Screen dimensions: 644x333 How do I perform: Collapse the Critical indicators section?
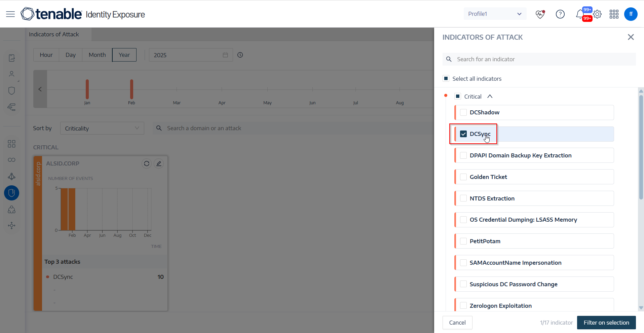490,97
